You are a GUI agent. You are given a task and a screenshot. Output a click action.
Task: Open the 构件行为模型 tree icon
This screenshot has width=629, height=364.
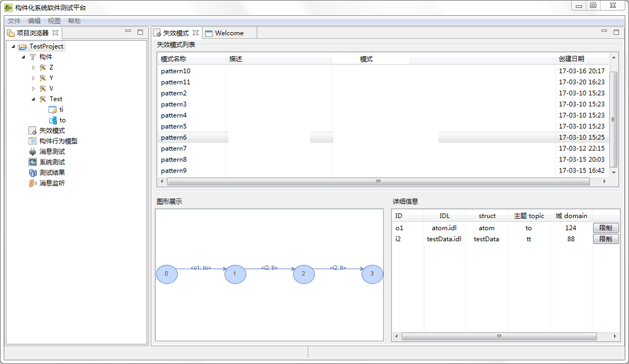click(33, 141)
